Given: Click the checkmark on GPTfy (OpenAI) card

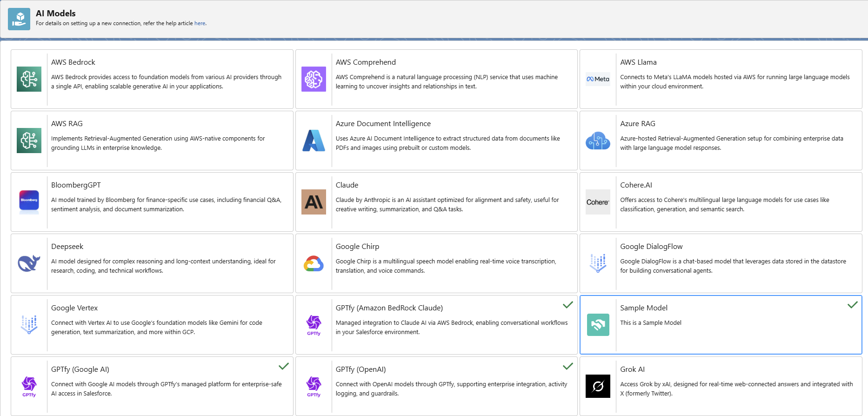Looking at the screenshot, I should click(568, 366).
